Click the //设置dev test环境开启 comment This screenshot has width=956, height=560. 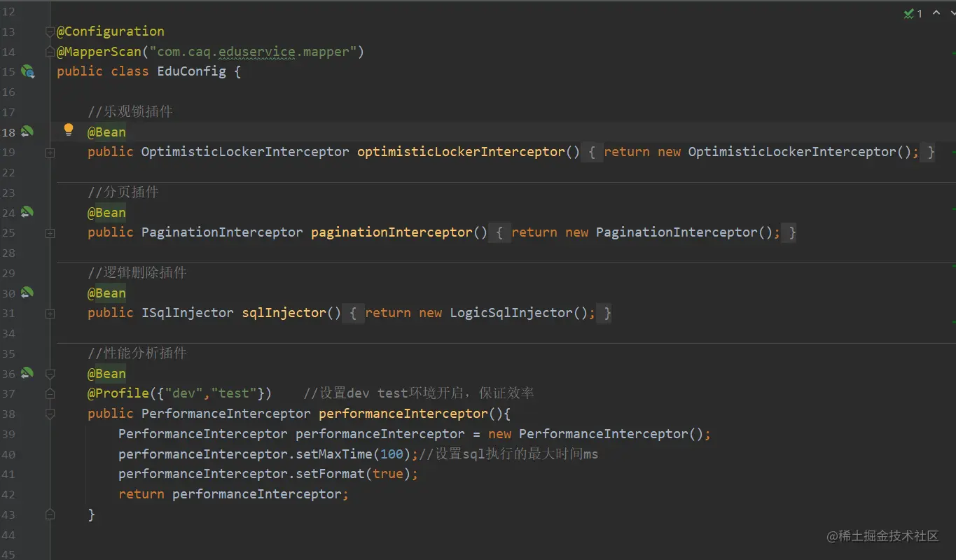(418, 393)
